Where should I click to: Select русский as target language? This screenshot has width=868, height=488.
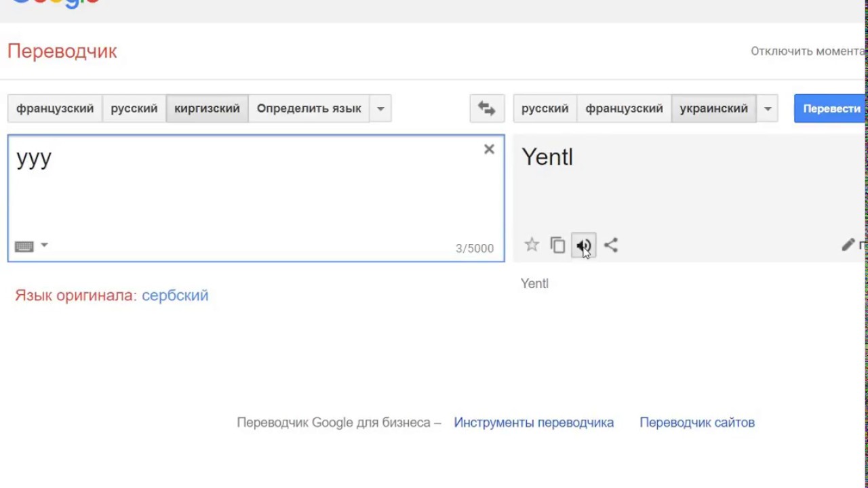[545, 108]
